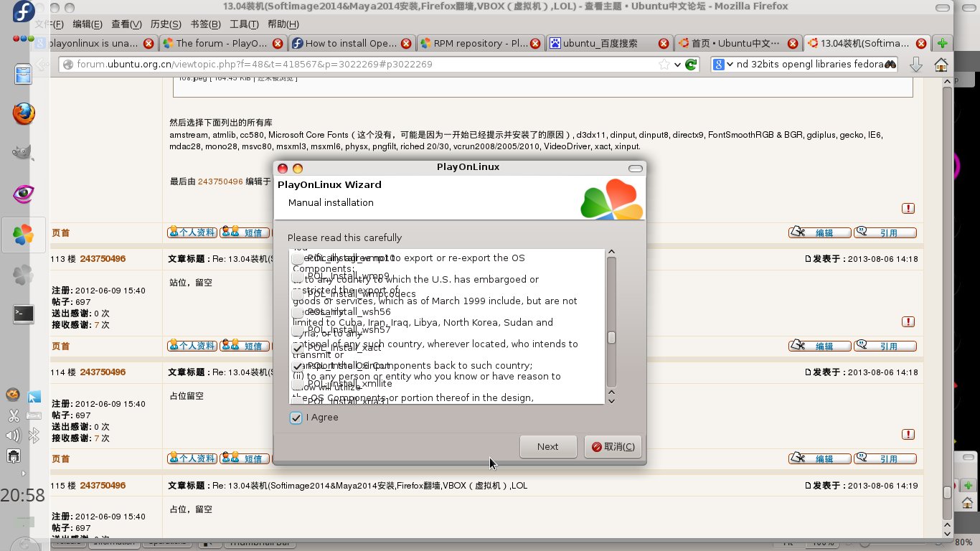
Task: Check POL_Install_wmp9 checkbox
Action: [297, 276]
